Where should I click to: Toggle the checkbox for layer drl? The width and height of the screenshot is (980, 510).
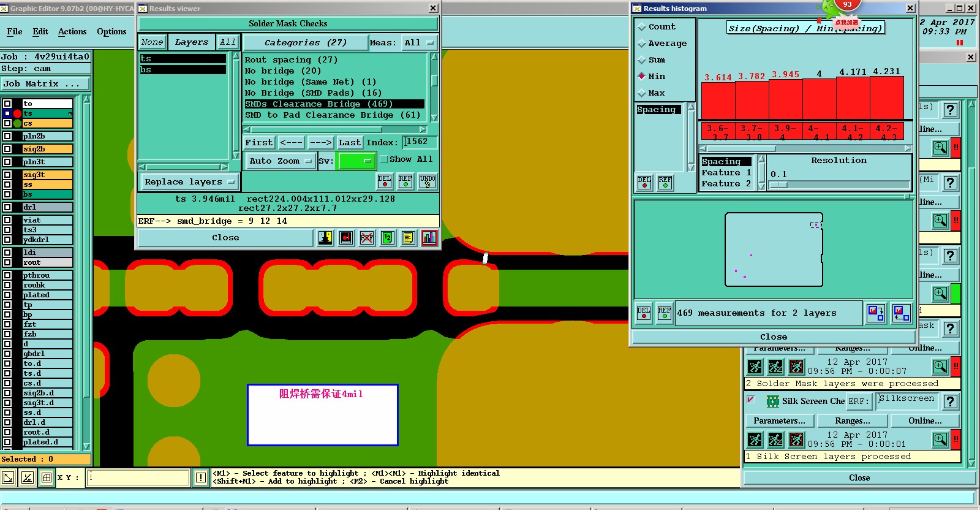[x=7, y=207]
